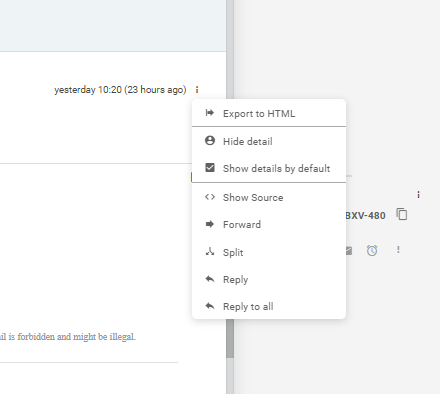Click the Split branching icon

click(x=210, y=252)
